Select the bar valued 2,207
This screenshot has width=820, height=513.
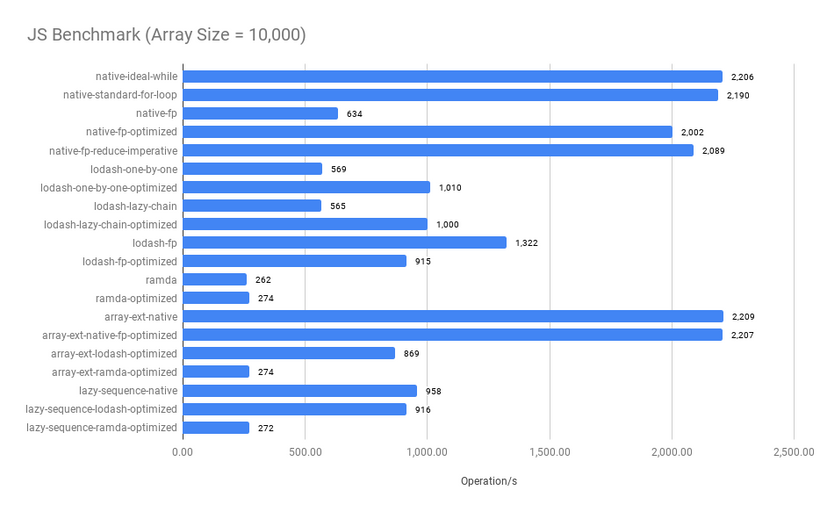[453, 335]
